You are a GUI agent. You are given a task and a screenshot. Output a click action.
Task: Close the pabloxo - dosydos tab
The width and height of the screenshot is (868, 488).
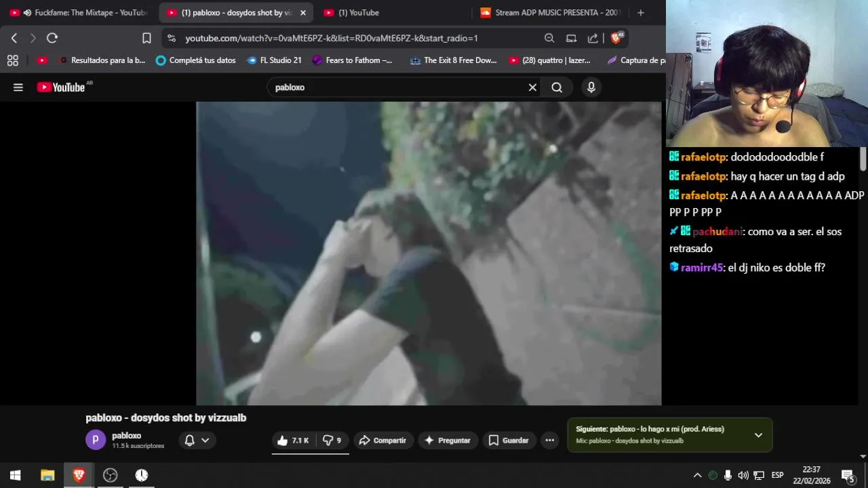tap(302, 13)
